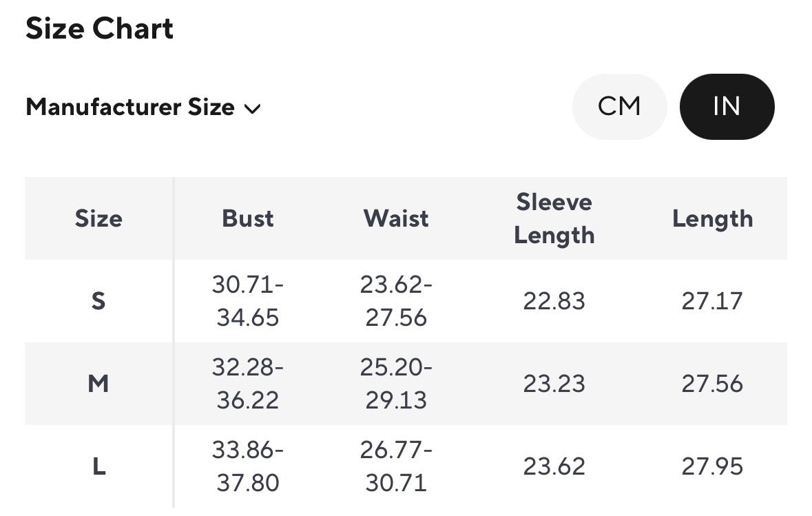This screenshot has width=812, height=516.
Task: Click the Length column header
Action: (x=712, y=218)
